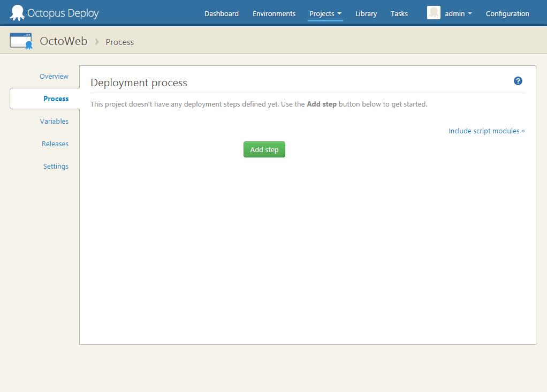The height and width of the screenshot is (392, 547).
Task: Switch to the Variables section
Action: [54, 121]
